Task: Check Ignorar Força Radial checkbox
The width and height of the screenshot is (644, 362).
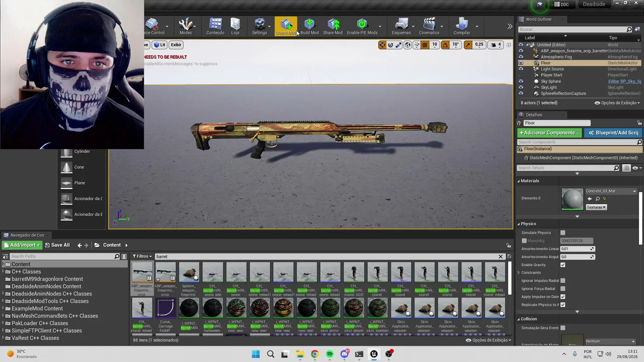Action: (563, 289)
